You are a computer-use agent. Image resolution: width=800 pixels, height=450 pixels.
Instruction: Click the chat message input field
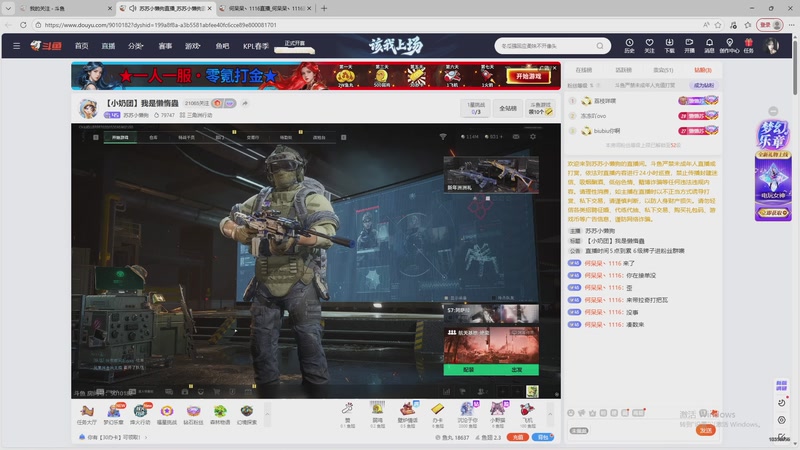point(630,431)
